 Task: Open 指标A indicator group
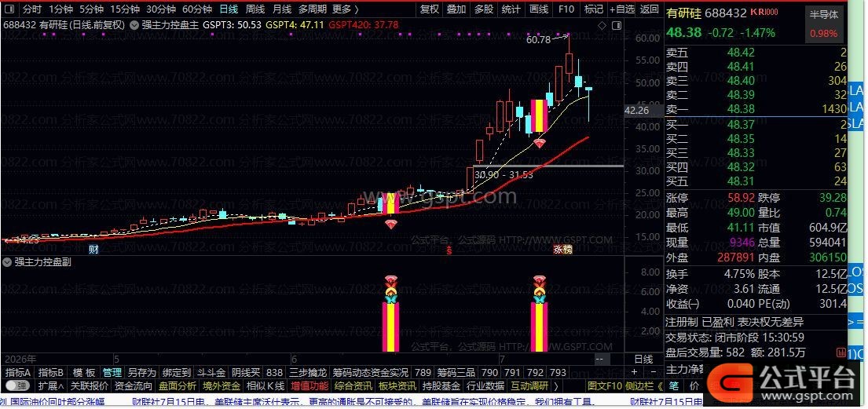tap(17, 372)
